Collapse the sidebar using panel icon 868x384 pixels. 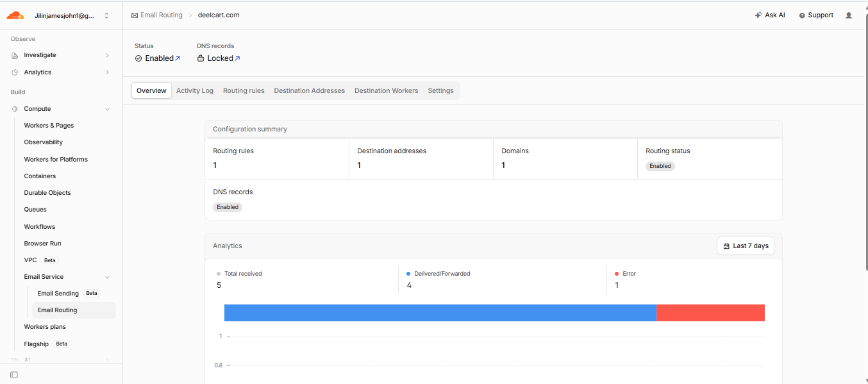point(14,374)
